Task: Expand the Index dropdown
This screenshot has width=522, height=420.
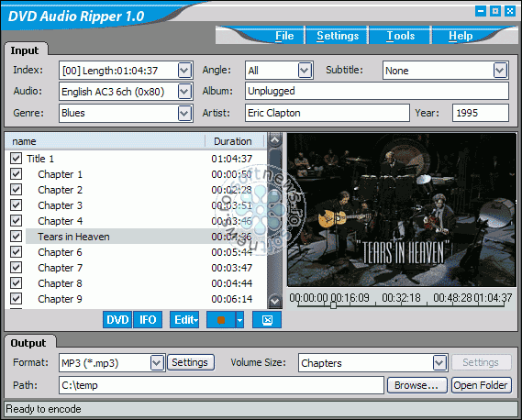Action: pyautogui.click(x=184, y=71)
